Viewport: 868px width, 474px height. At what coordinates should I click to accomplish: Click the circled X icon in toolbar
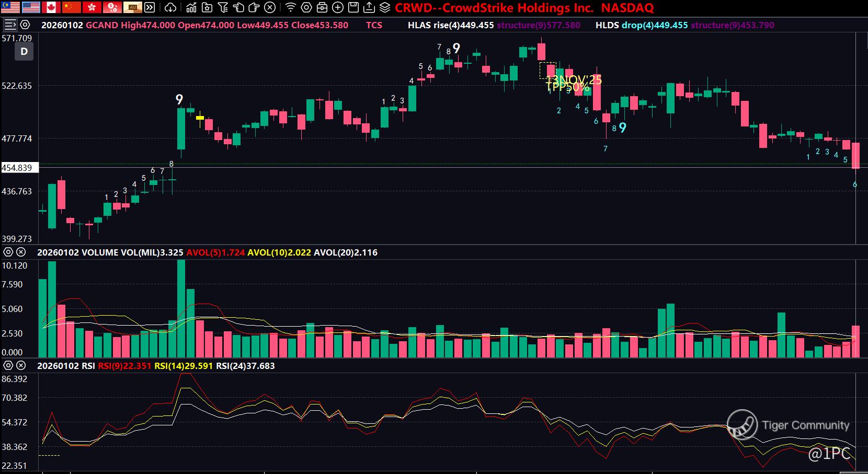[270, 7]
